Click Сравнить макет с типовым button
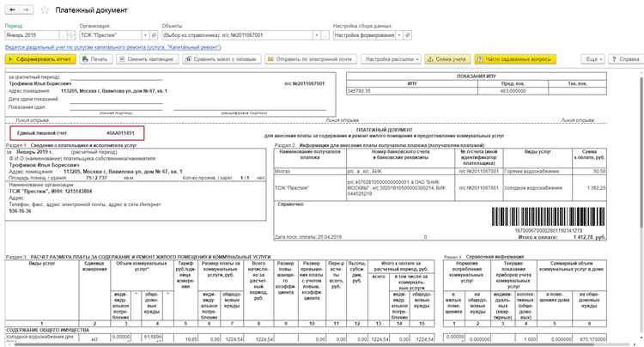Image resolution: width=644 pixels, height=347 pixels. 222,58
